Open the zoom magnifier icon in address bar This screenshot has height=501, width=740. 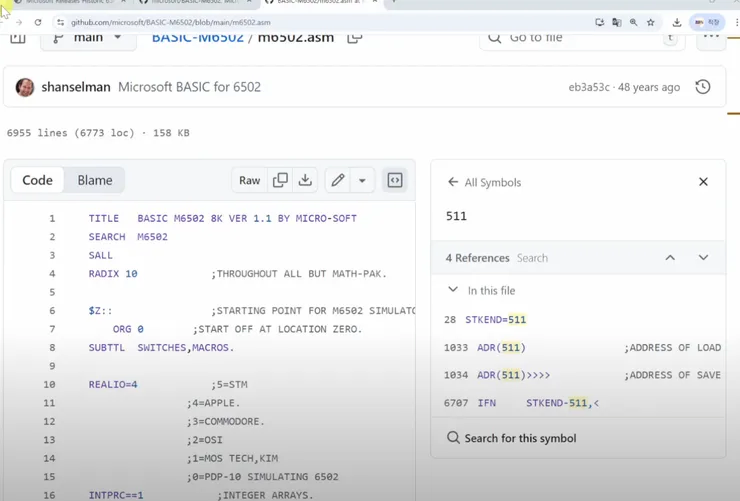tap(633, 22)
